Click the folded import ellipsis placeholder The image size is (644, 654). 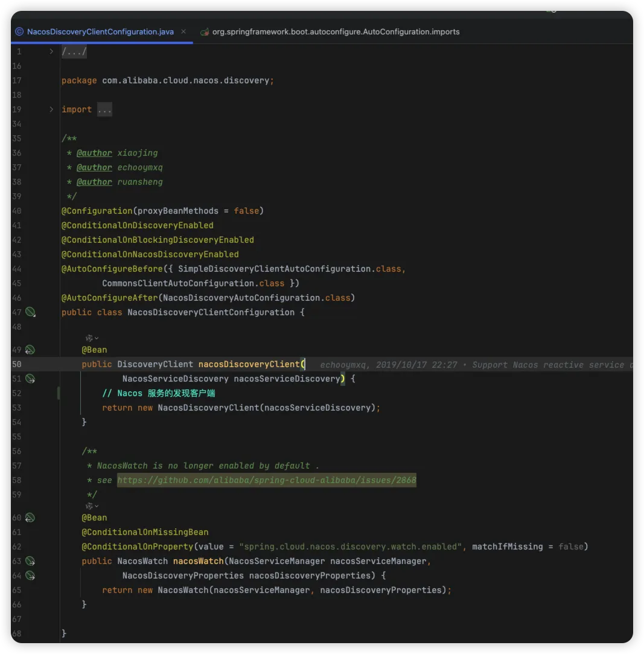tap(104, 109)
